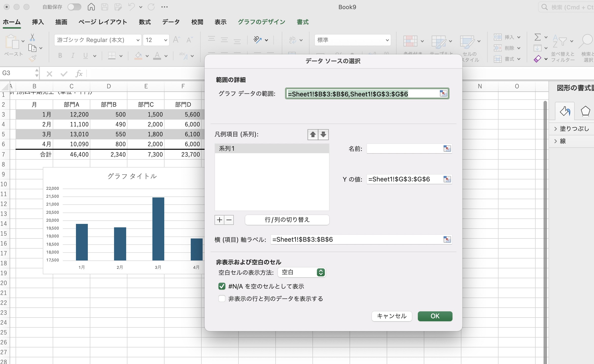Image resolution: width=594 pixels, height=364 pixels.
Task: Click the Save icon in the title bar
Action: pyautogui.click(x=105, y=7)
